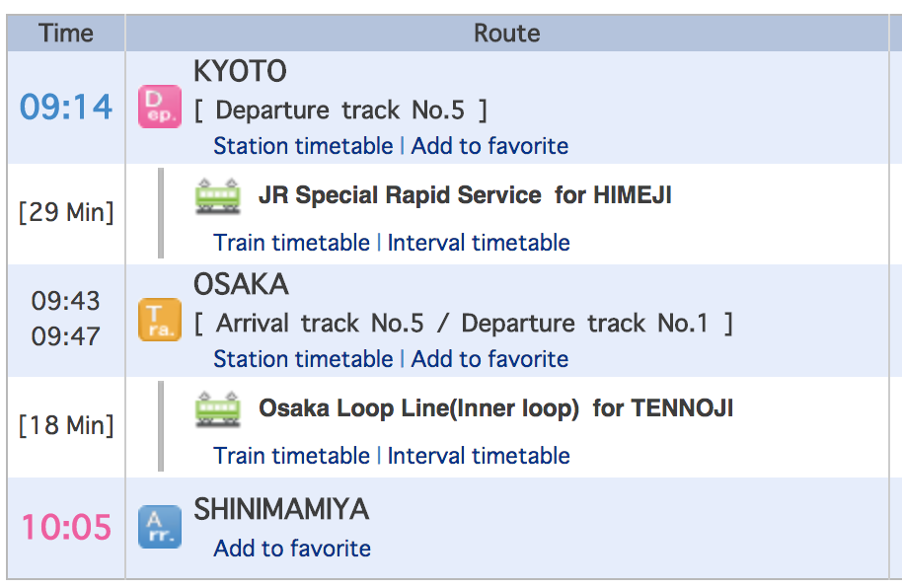This screenshot has width=902, height=588.
Task: Click the KYOTO station name
Action: coord(240,72)
